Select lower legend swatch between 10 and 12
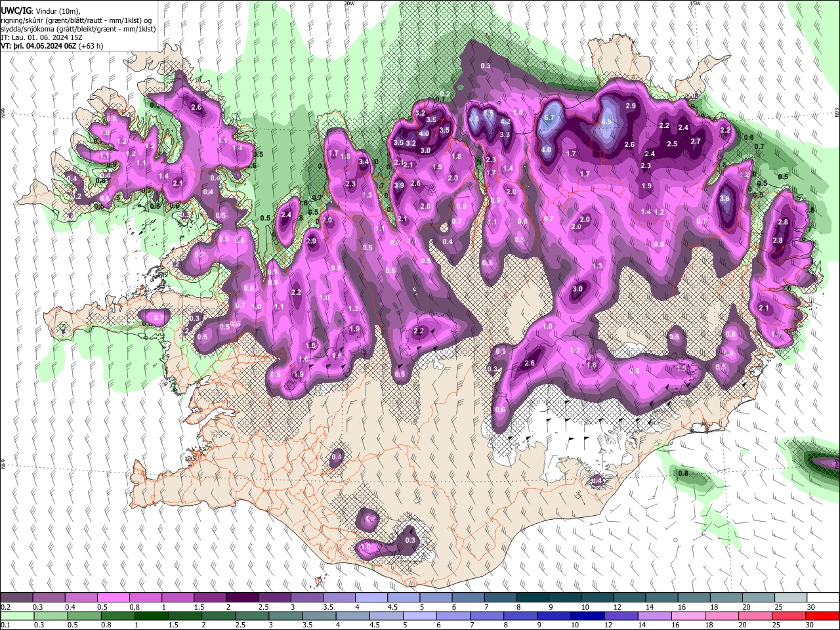The height and width of the screenshot is (630, 840). coord(588,616)
